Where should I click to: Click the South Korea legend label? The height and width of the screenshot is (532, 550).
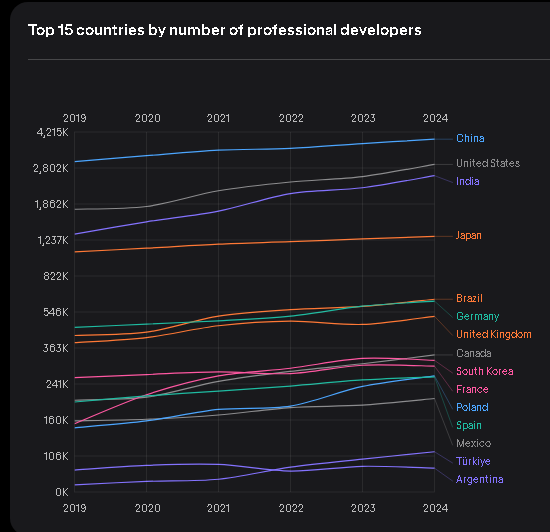point(484,371)
